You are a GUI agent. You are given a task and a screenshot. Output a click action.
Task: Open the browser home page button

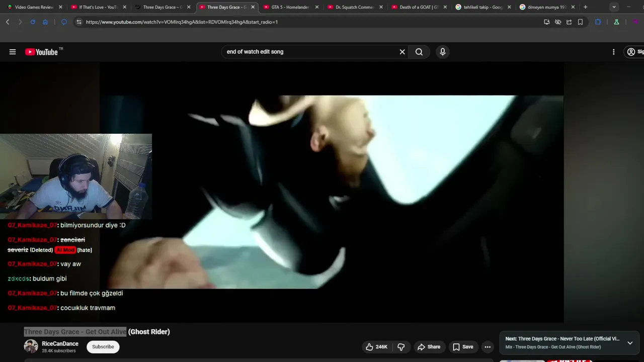pyautogui.click(x=45, y=22)
